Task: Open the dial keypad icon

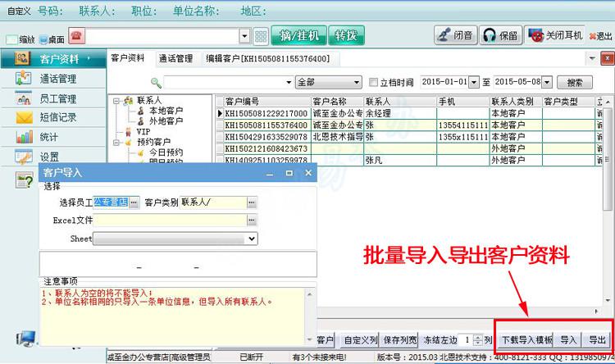Action: [261, 36]
